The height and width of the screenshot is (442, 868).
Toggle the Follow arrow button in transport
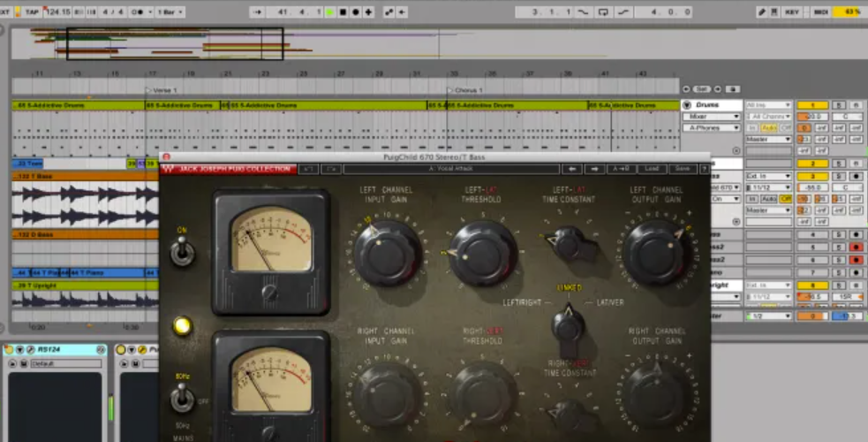[257, 11]
